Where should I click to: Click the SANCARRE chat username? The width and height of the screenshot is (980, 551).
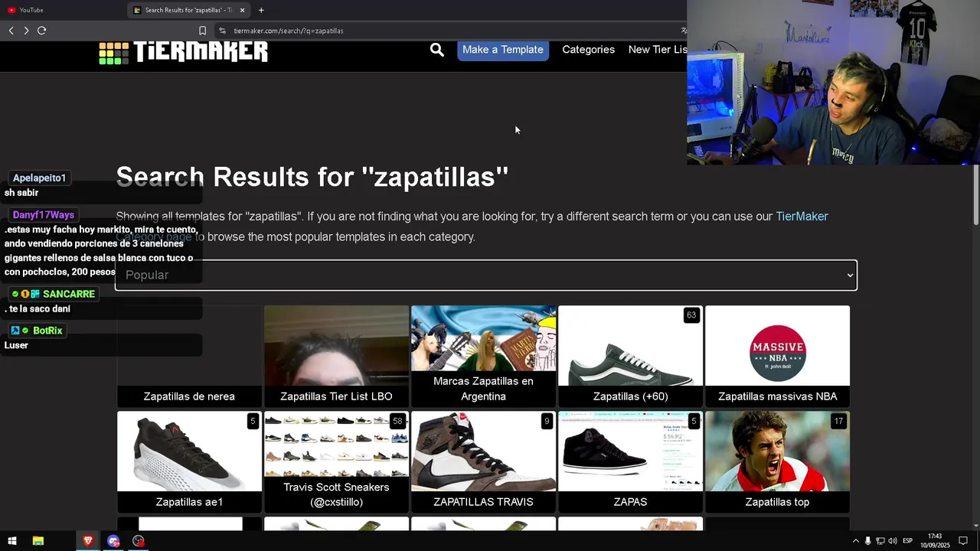tap(69, 294)
